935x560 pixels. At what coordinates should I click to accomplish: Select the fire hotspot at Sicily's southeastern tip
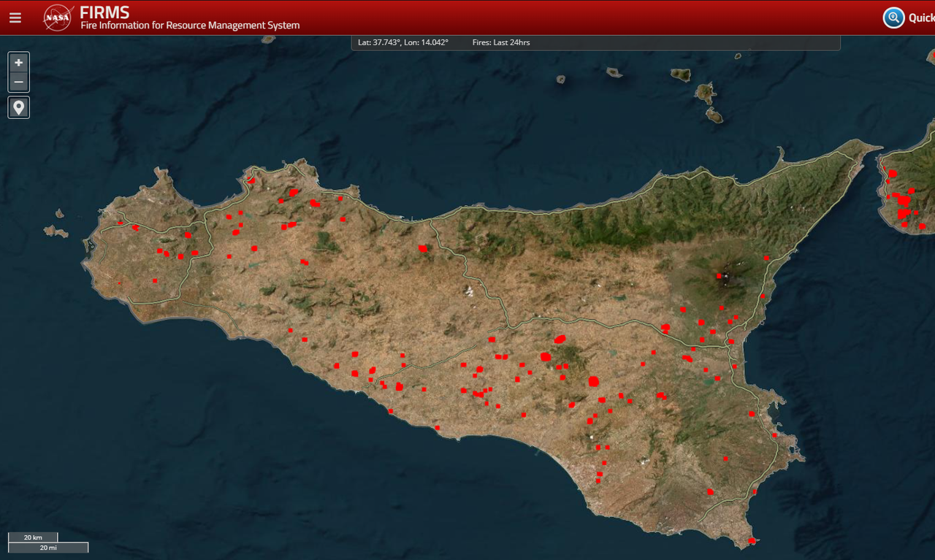752,541
